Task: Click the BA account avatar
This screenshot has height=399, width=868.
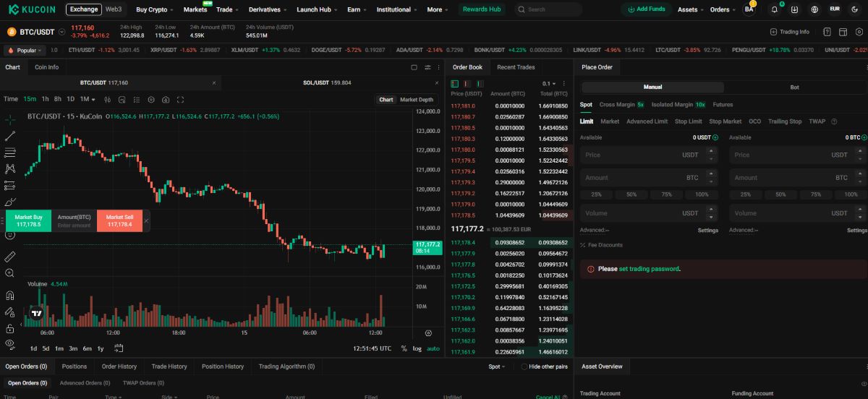Action: pos(749,9)
